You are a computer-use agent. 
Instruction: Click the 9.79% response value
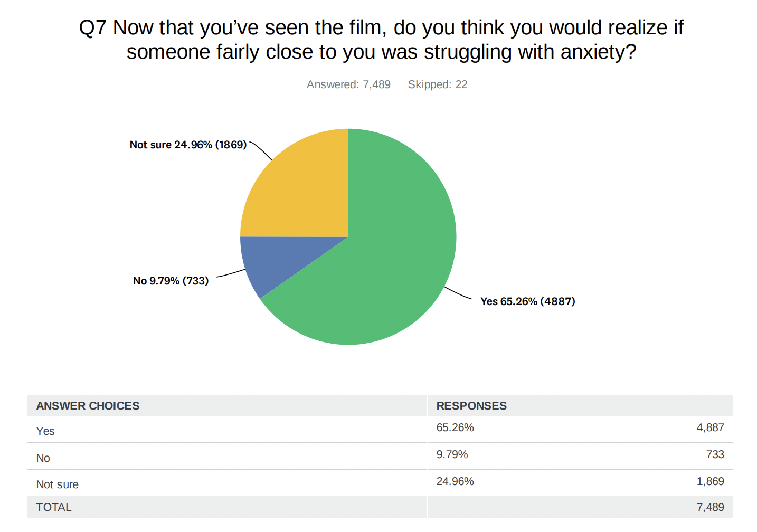click(452, 454)
